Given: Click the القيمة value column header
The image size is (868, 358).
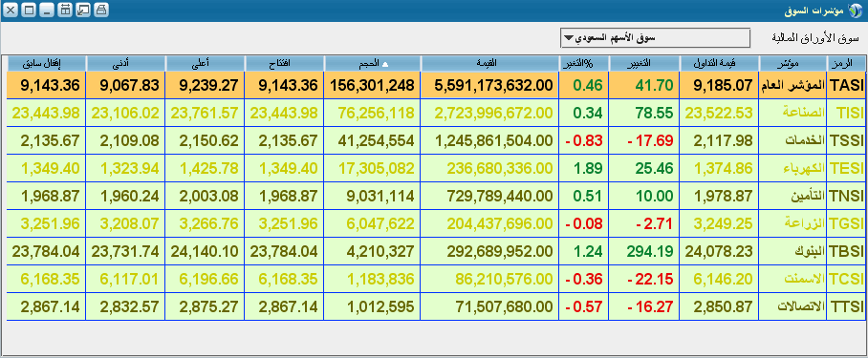Looking at the screenshot, I should coord(489,64).
